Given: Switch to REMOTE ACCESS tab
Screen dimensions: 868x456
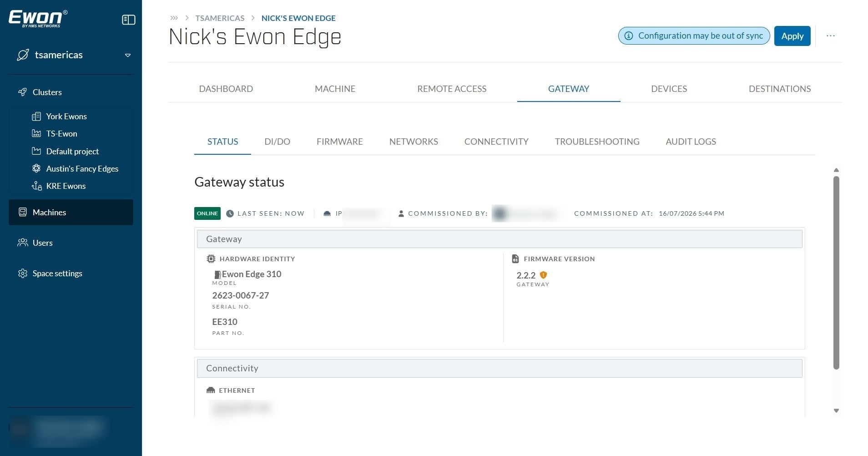Looking at the screenshot, I should 452,89.
